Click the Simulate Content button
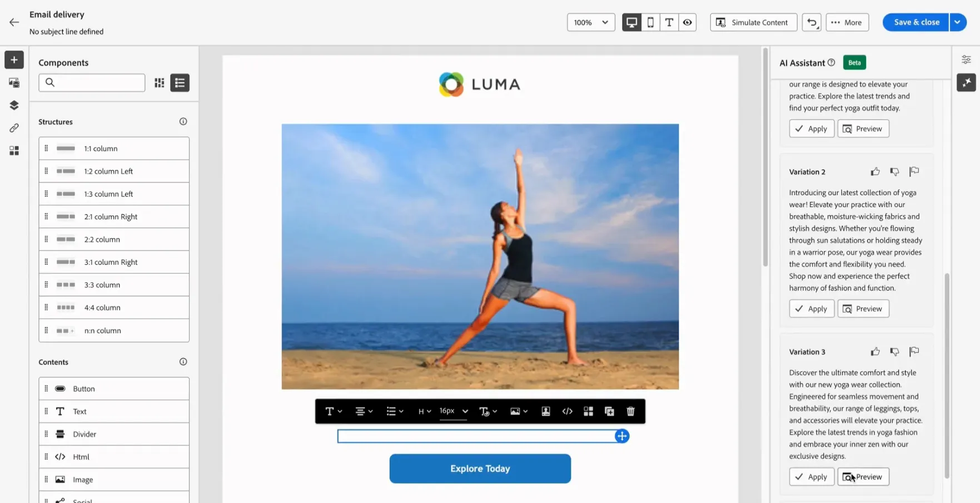This screenshot has height=503, width=980. (x=753, y=22)
